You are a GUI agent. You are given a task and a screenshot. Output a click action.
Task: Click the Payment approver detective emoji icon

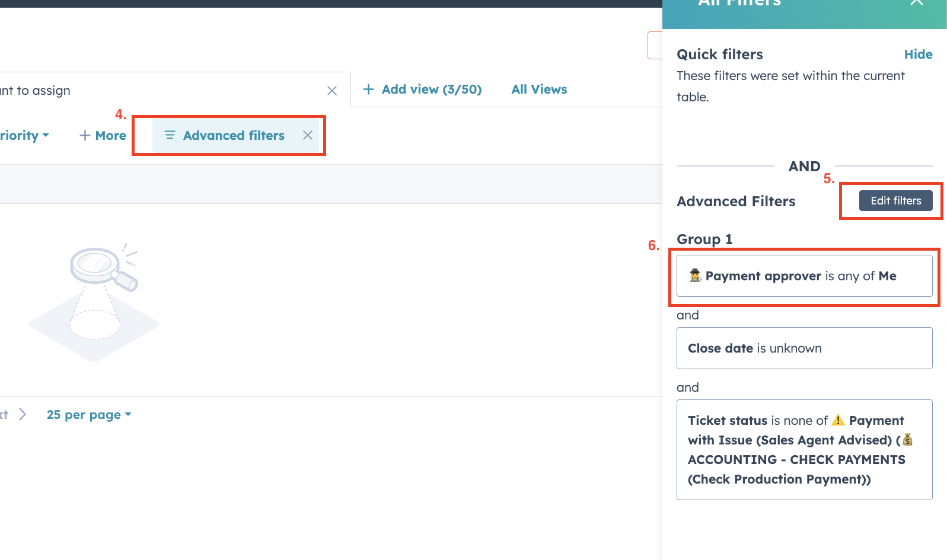[695, 276]
